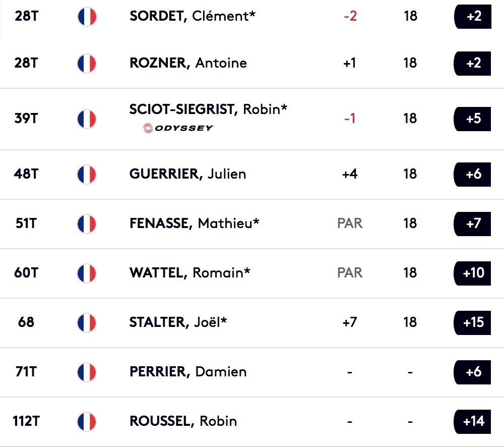Open SORDET, Clément player link
This screenshot has width=504, height=447.
pyautogui.click(x=192, y=16)
